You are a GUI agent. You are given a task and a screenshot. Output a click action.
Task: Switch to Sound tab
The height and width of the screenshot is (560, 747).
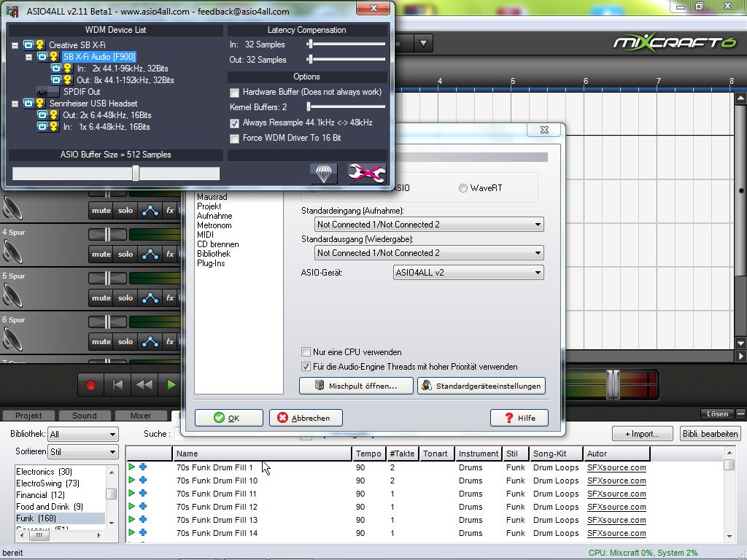(85, 416)
